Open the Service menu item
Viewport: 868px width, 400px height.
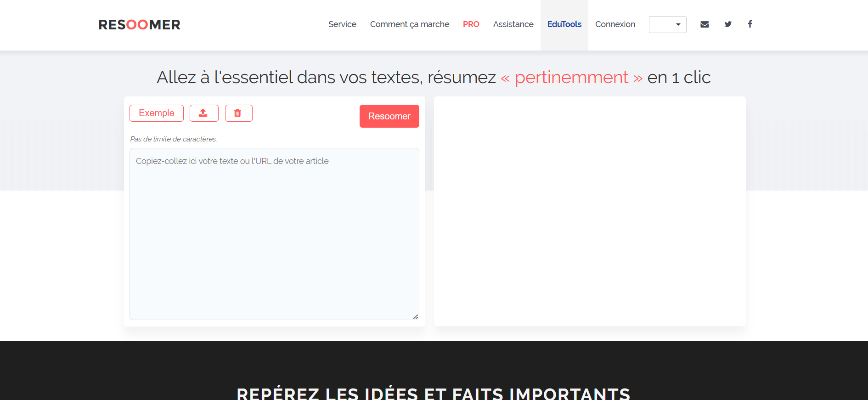[x=342, y=24]
